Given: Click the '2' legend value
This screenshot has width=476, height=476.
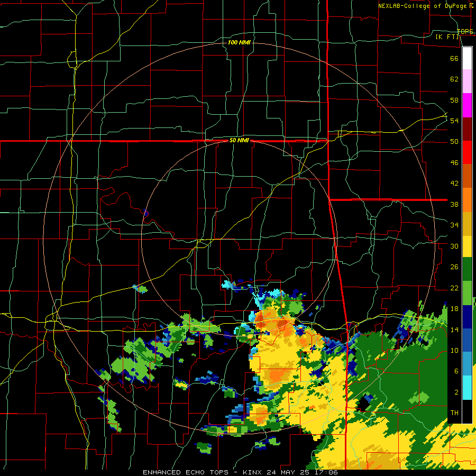Looking at the screenshot, I should click(x=456, y=392).
